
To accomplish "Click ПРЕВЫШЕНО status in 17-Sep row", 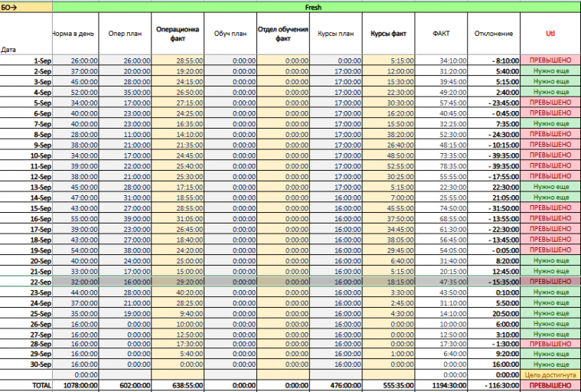I will click(x=550, y=229).
